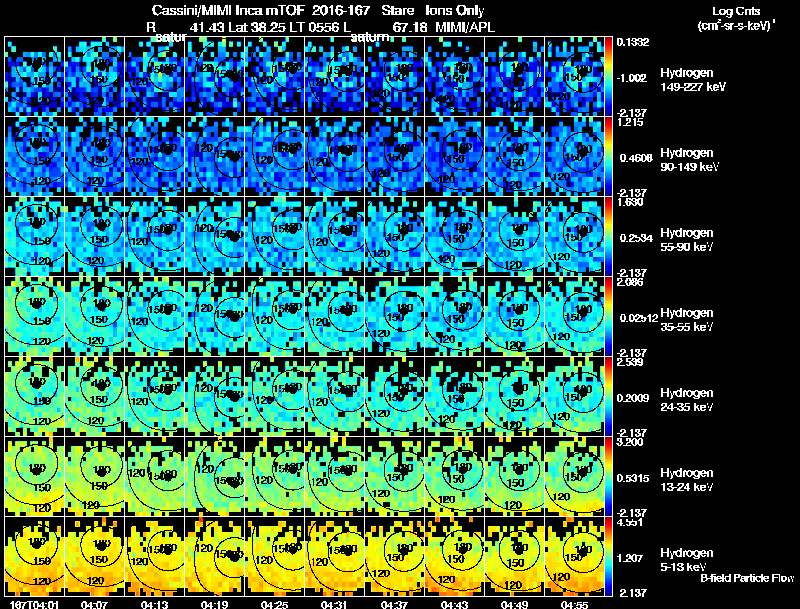Open the 55-90 keV panel at 04:07

click(x=95, y=237)
